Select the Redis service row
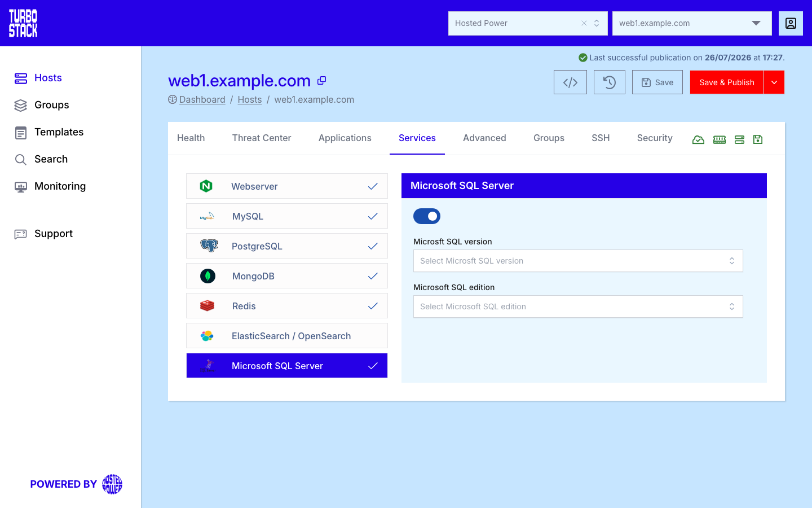The image size is (812, 508). click(x=287, y=306)
